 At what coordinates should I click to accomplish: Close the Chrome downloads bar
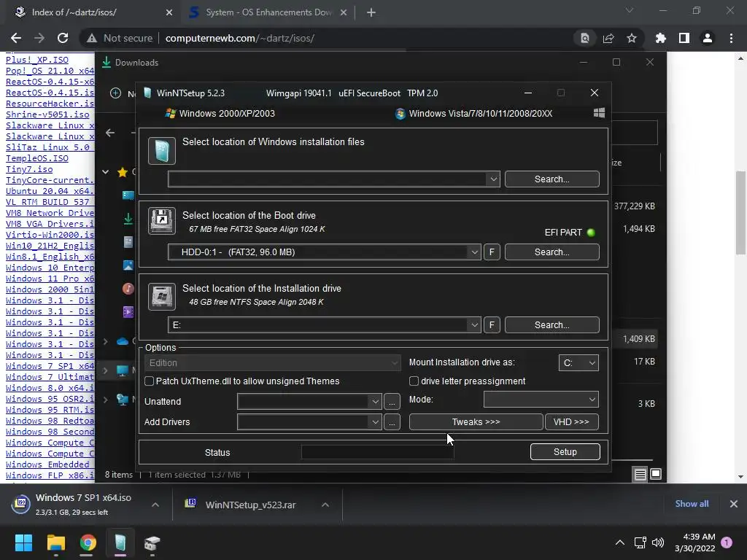(x=734, y=504)
